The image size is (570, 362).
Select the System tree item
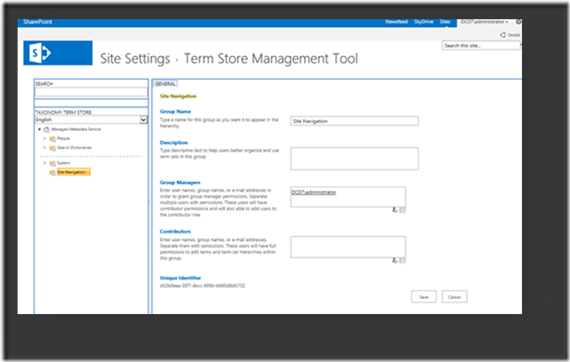click(64, 163)
